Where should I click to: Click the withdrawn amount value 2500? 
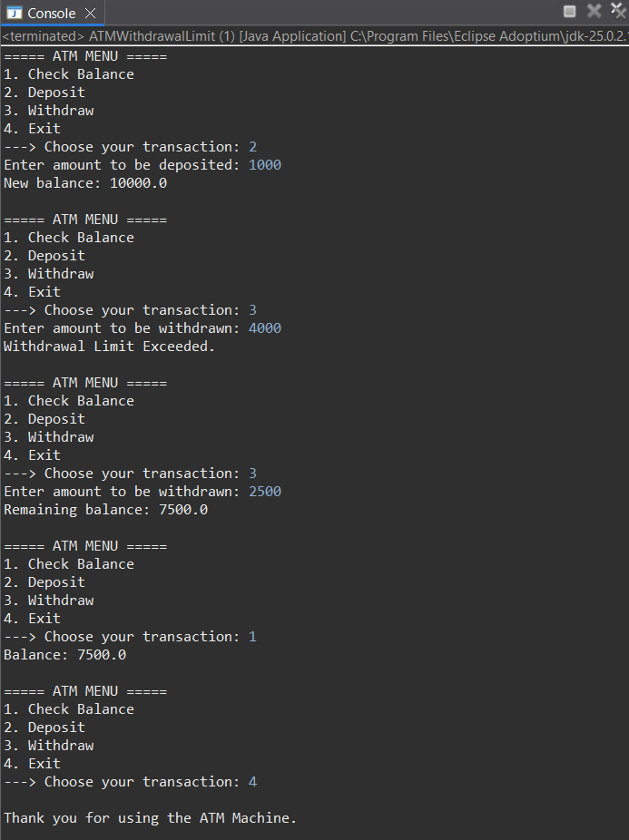point(264,491)
